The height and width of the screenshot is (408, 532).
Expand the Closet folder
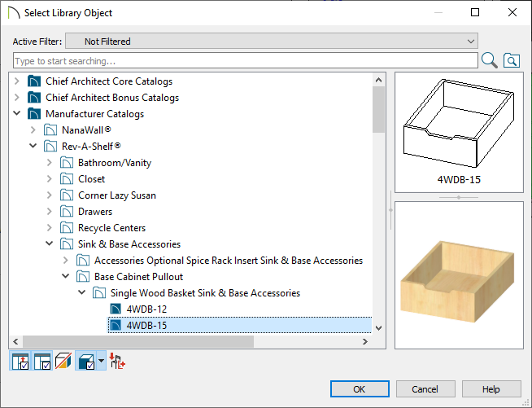tap(49, 178)
